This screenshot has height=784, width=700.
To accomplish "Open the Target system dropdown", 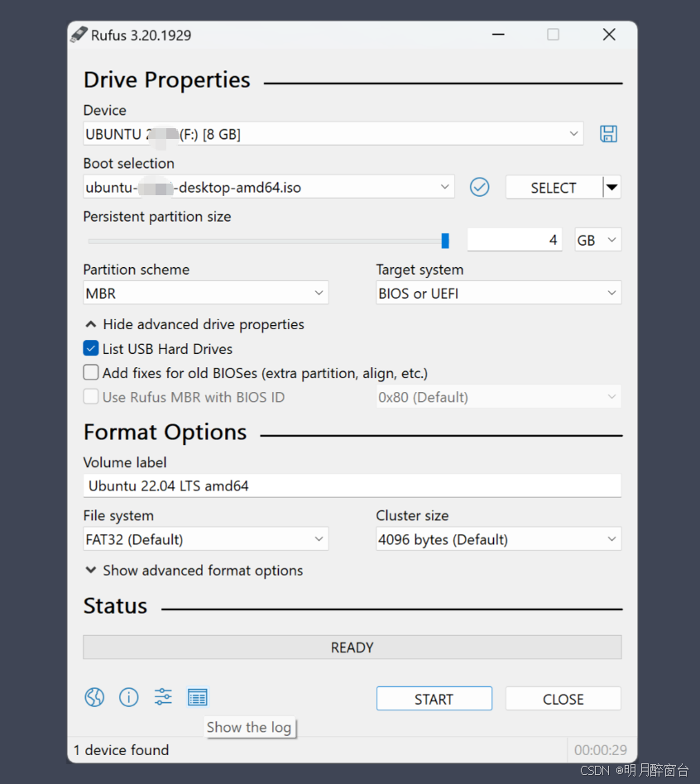I will [498, 293].
